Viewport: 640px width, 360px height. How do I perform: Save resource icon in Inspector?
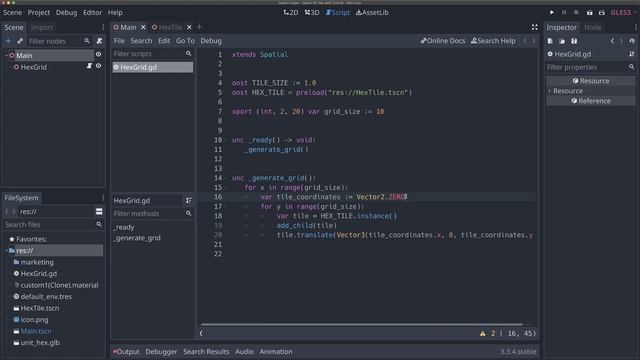[x=574, y=41]
